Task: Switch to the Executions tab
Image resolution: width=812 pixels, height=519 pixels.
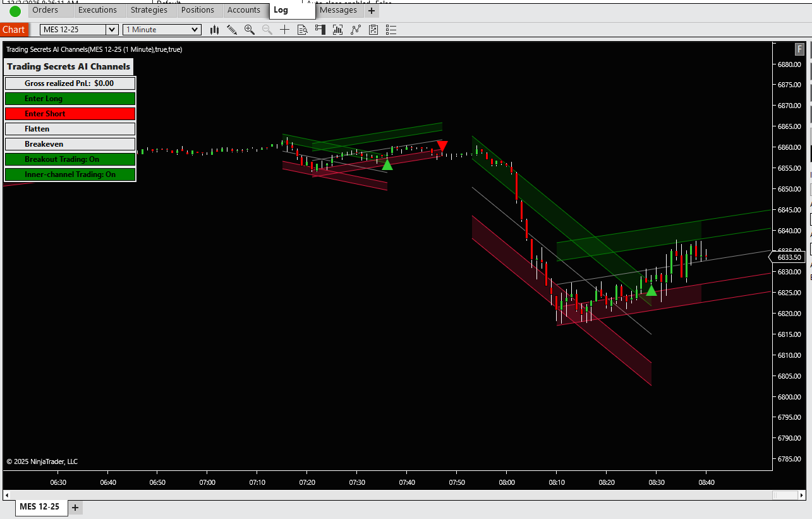Action: [x=97, y=10]
